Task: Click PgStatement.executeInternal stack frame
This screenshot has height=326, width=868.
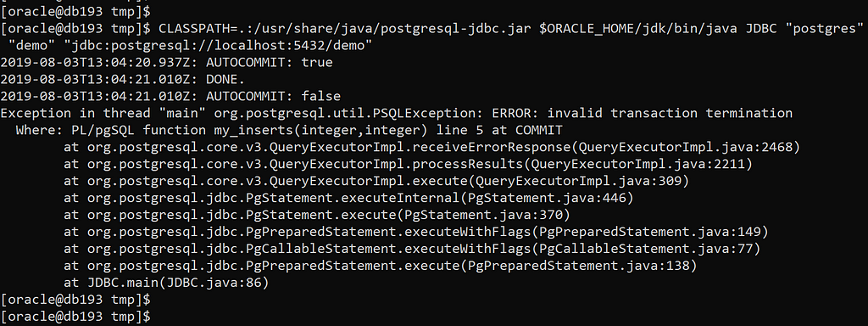Action: click(x=348, y=198)
